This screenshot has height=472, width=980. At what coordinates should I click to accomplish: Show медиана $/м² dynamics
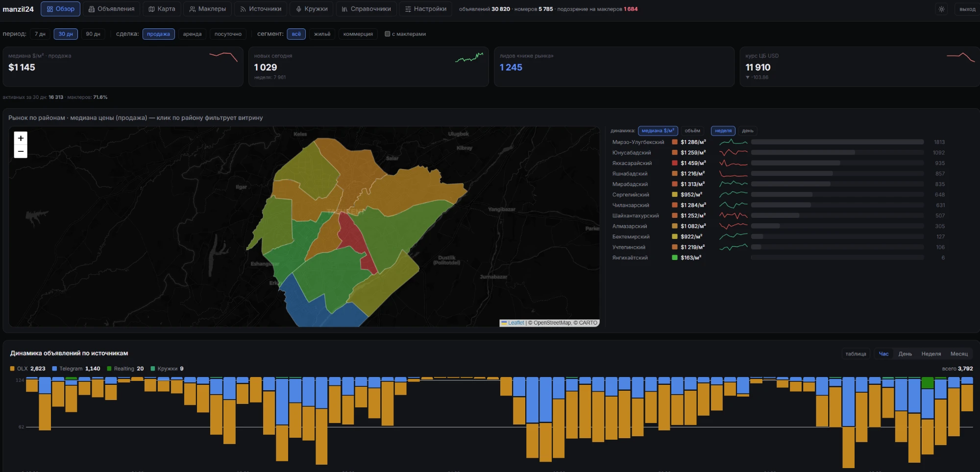658,131
